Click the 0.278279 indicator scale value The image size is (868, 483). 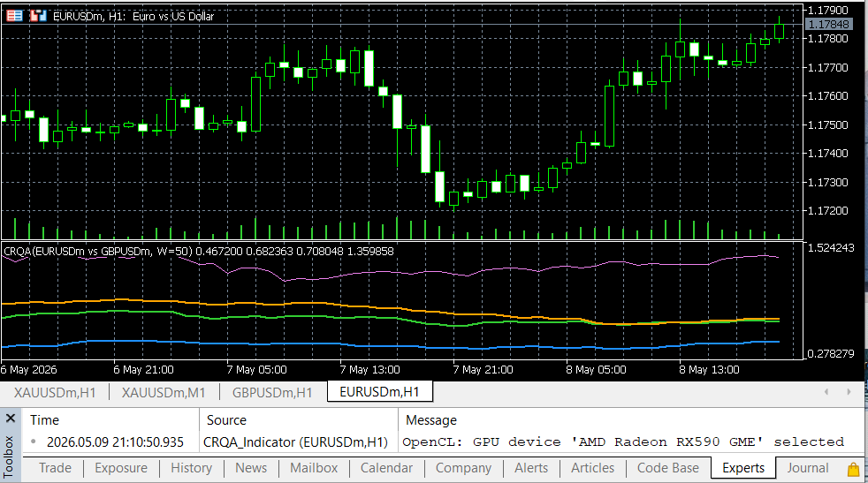coord(831,353)
